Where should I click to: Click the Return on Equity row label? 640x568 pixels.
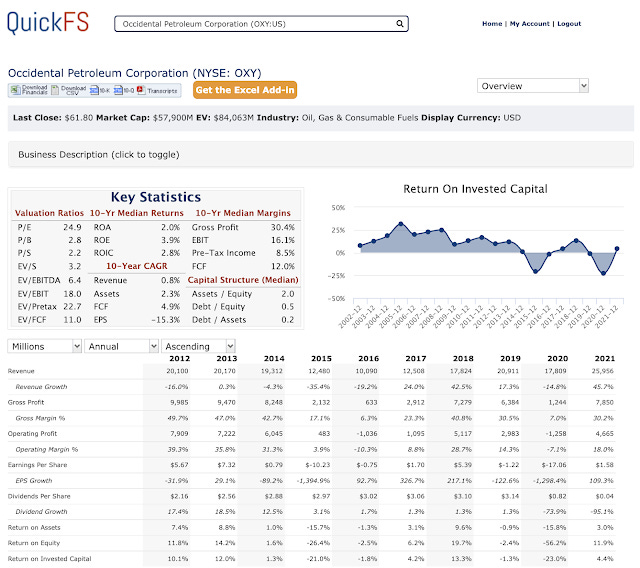(x=33, y=543)
